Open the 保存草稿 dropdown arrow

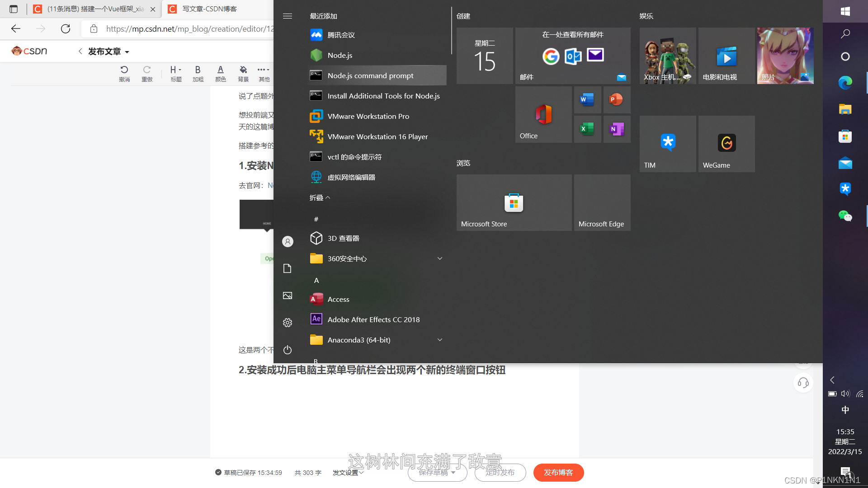coord(454,472)
